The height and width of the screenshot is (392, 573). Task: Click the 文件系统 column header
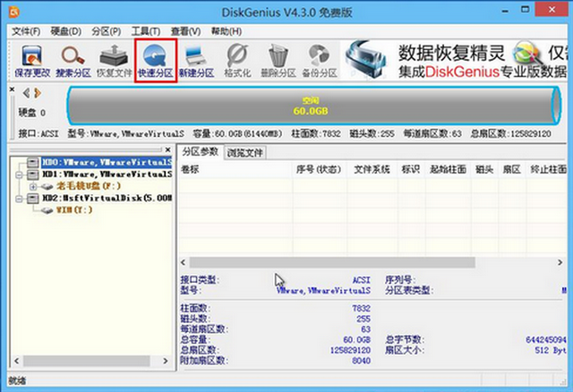coord(372,169)
